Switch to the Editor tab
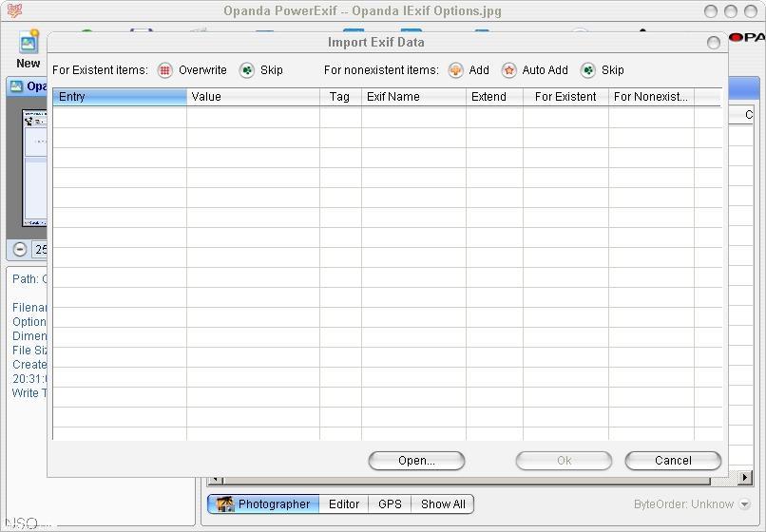The width and height of the screenshot is (766, 532). pyautogui.click(x=344, y=504)
